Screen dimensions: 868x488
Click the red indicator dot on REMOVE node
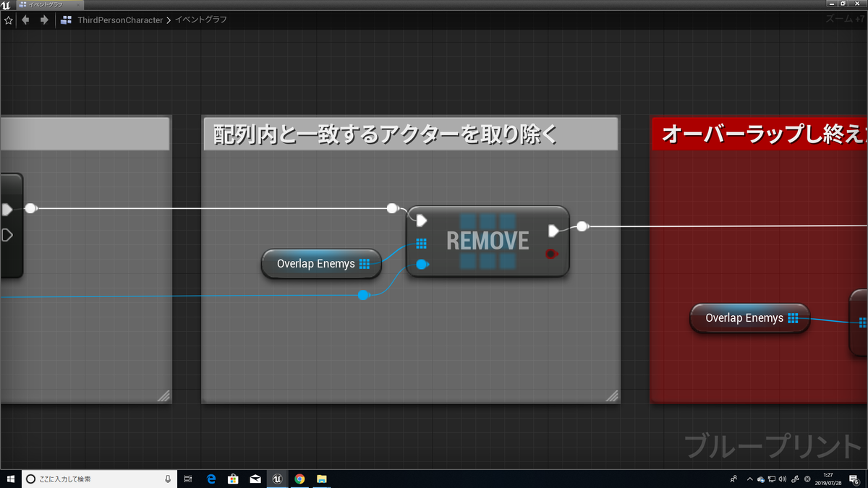(x=551, y=254)
